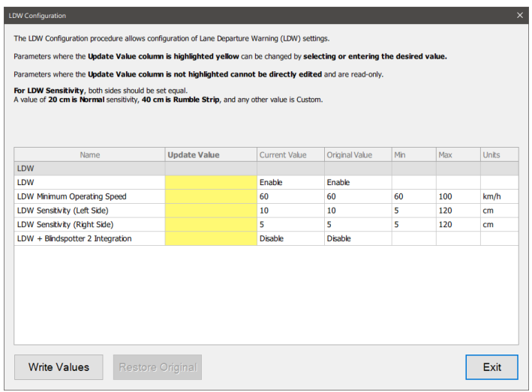Image resolution: width=532 pixels, height=392 pixels.
Task: Click the Original Value column header
Action: [349, 154]
